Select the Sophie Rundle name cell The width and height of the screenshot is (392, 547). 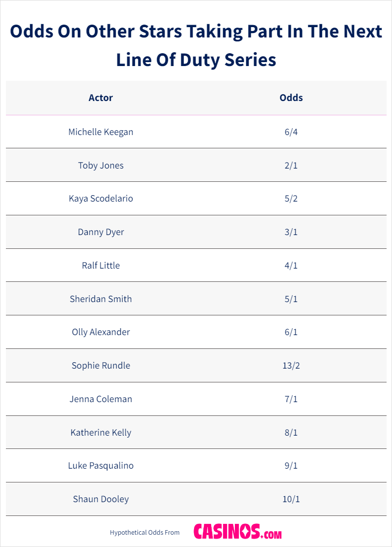(100, 366)
